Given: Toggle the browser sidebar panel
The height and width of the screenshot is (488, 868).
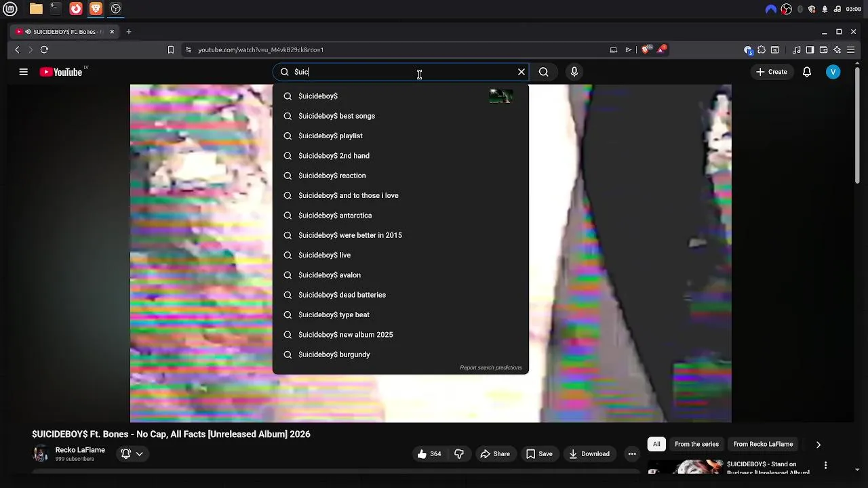Looking at the screenshot, I should point(810,49).
